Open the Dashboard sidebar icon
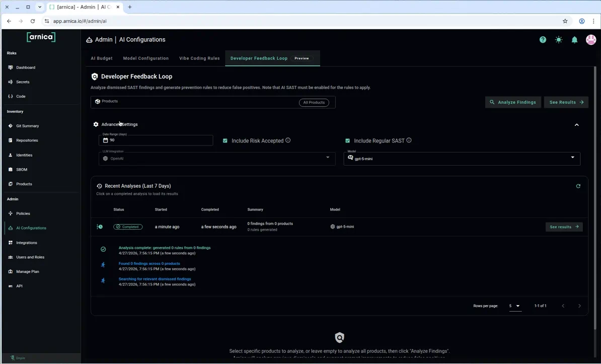601x364 pixels. (x=11, y=67)
